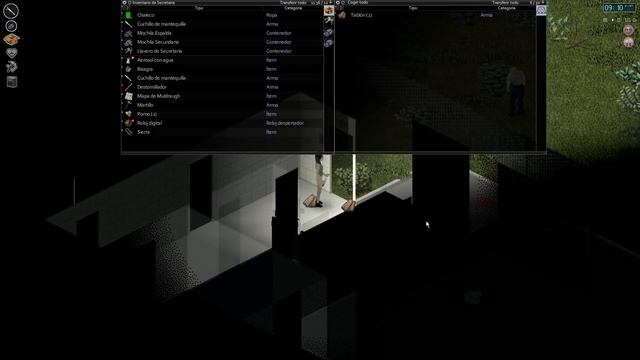Open the crafting menu sidebar icon

(x=11, y=67)
